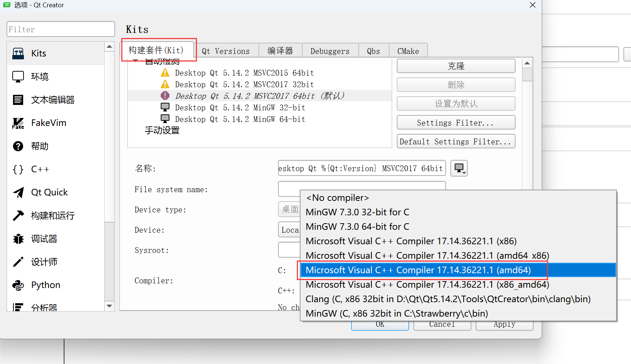
Task: Switch to the Debuggers tab
Action: (330, 51)
